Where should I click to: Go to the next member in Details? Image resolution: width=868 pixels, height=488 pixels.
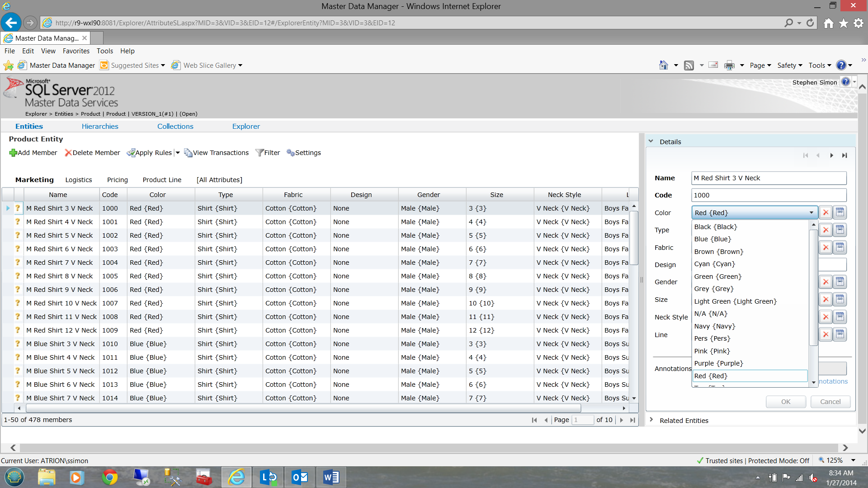831,155
